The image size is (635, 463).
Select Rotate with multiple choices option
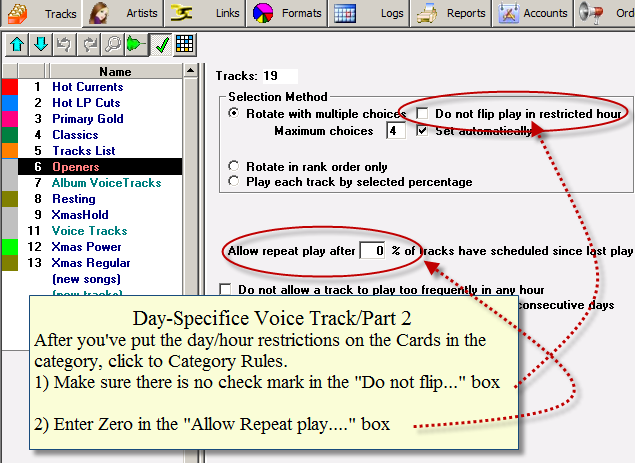(234, 113)
